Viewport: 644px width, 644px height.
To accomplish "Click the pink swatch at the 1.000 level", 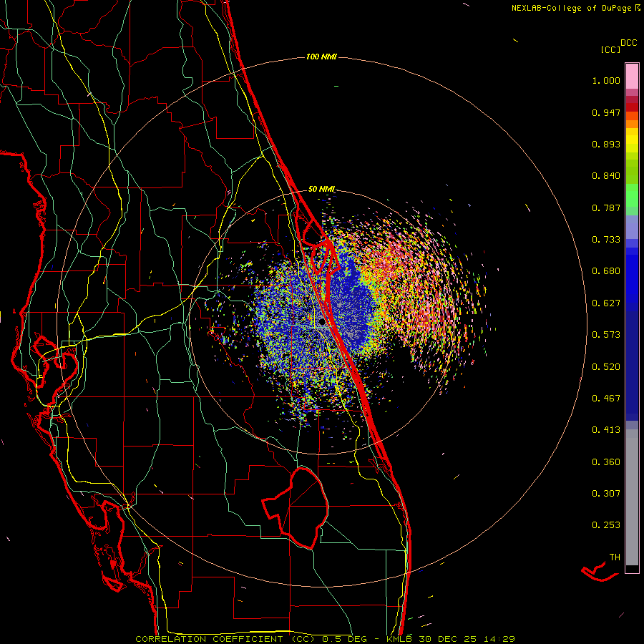I will pos(632,77).
